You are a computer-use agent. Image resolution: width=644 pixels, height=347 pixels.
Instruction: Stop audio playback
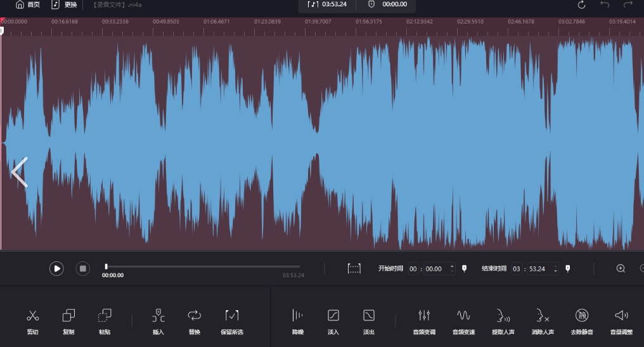[82, 268]
